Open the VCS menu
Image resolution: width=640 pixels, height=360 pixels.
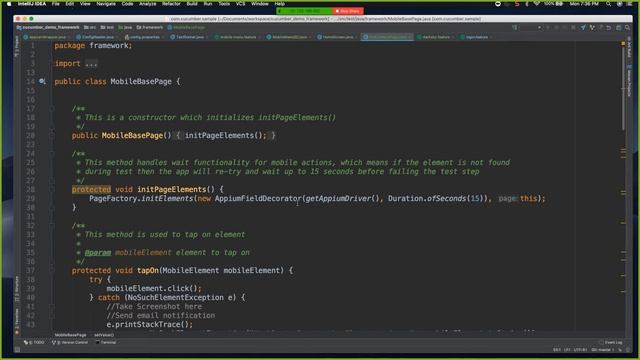tap(240, 4)
